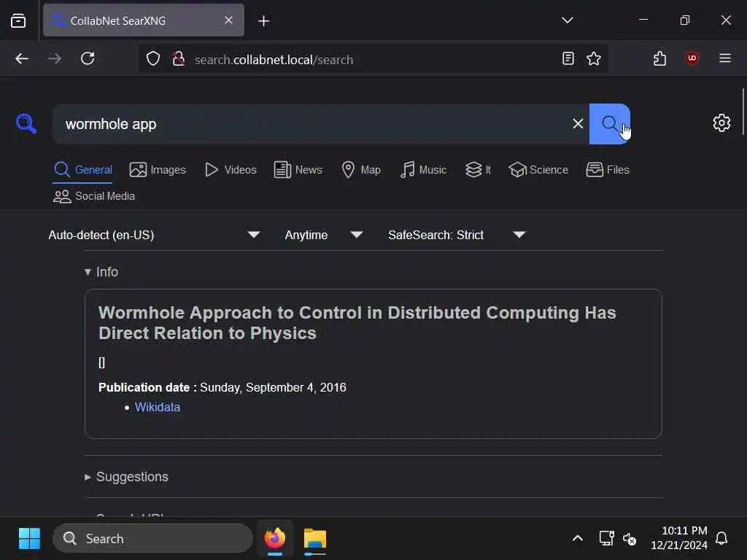
Task: Open SearXNG preferences gear
Action: pyautogui.click(x=721, y=122)
